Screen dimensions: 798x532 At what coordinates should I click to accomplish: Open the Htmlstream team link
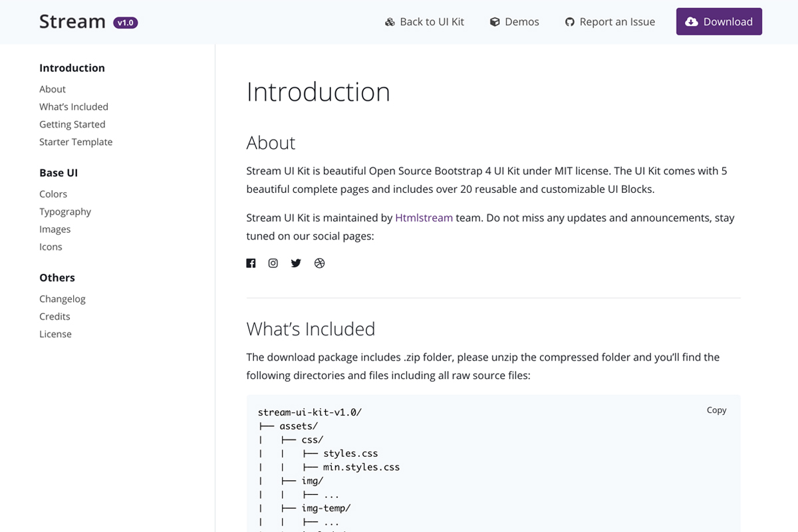click(x=424, y=217)
